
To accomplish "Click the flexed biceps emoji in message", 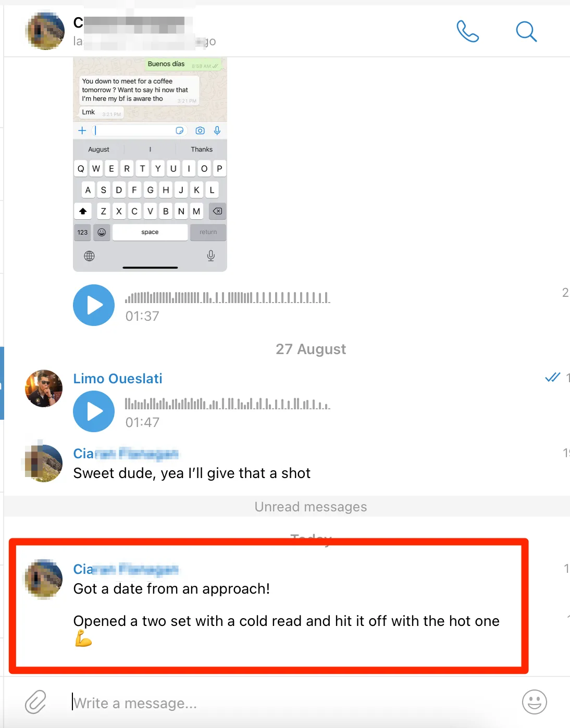I will (x=83, y=638).
